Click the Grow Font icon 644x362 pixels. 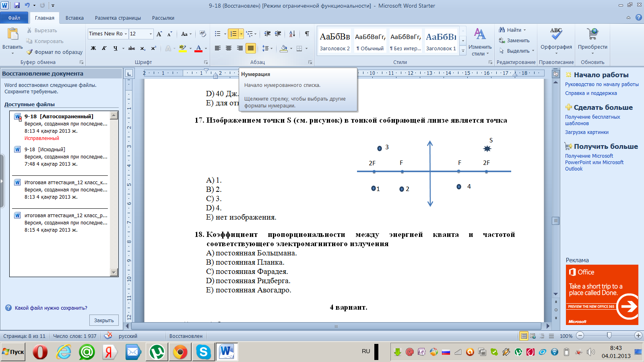pos(159,34)
